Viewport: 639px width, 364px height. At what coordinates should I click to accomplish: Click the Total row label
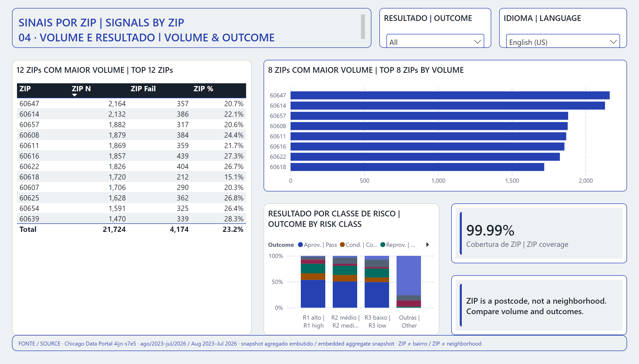click(28, 229)
